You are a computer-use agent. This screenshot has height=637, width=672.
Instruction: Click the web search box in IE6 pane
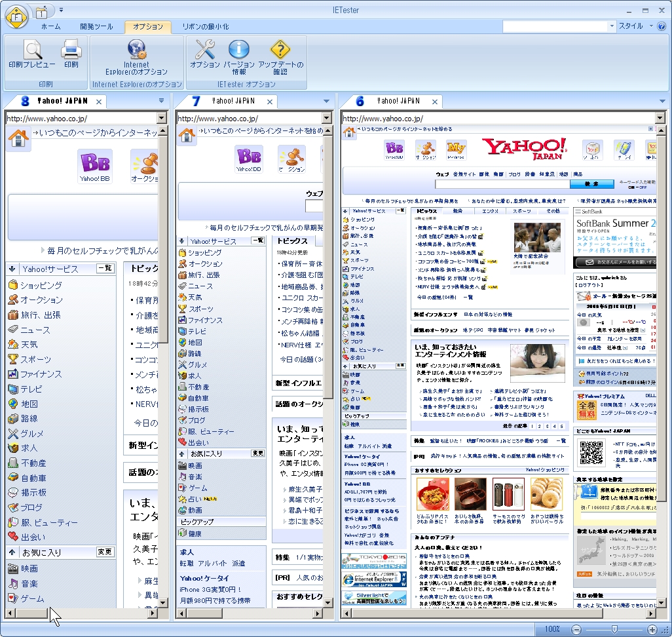[502, 184]
